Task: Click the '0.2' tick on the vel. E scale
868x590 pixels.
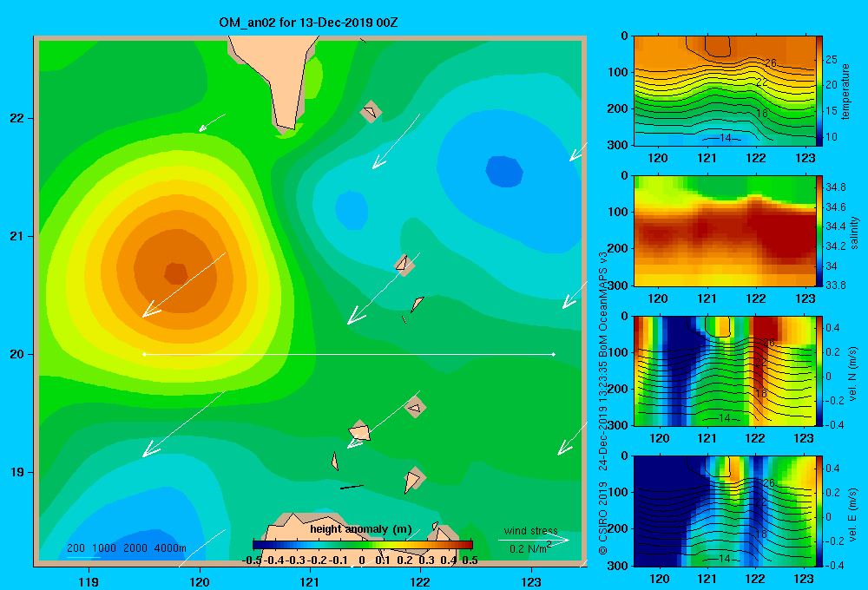Action: (832, 493)
